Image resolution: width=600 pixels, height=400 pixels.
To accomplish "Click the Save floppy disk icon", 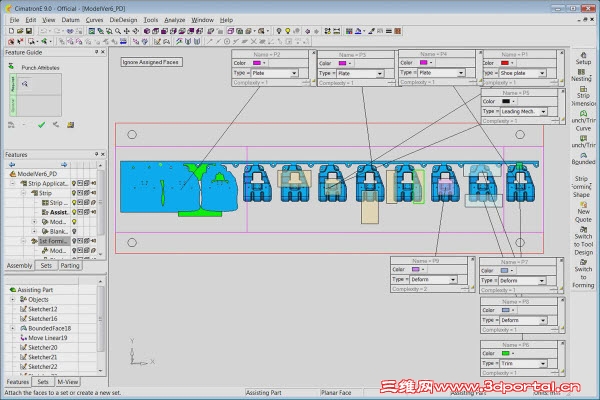I will pos(29,31).
